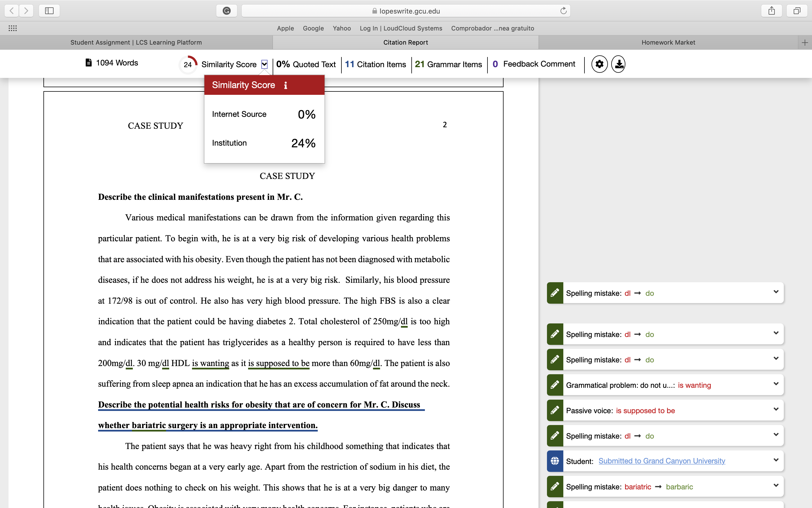Open the Comprobador bookmark
The width and height of the screenshot is (812, 508).
click(493, 28)
